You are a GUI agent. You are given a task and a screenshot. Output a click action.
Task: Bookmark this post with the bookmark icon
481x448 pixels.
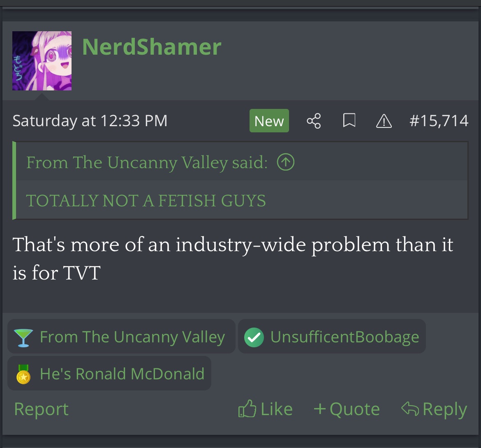point(349,121)
